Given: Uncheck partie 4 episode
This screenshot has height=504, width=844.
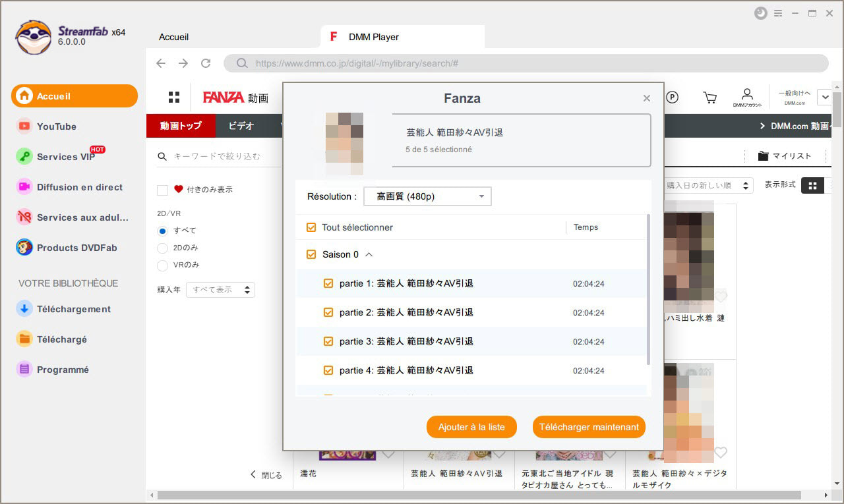Looking at the screenshot, I should (328, 371).
